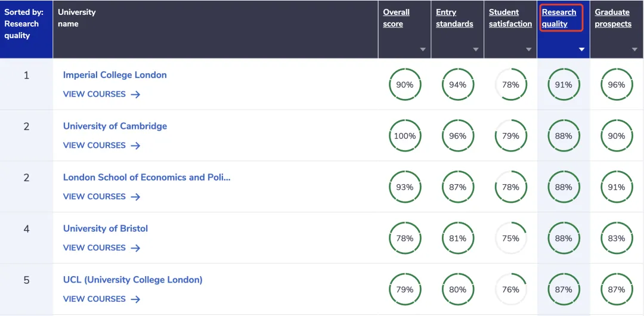Click arrow icon beside LSE View Courses
The height and width of the screenshot is (316, 644).
point(135,197)
